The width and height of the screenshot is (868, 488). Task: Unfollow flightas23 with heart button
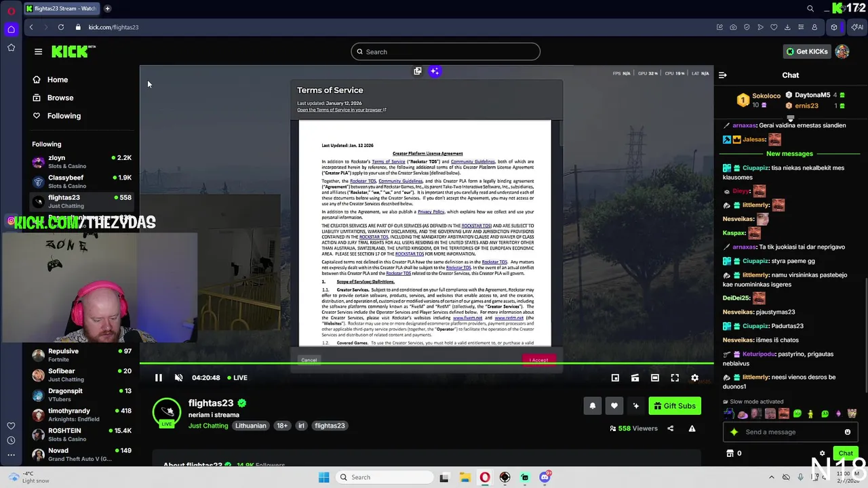tap(614, 405)
